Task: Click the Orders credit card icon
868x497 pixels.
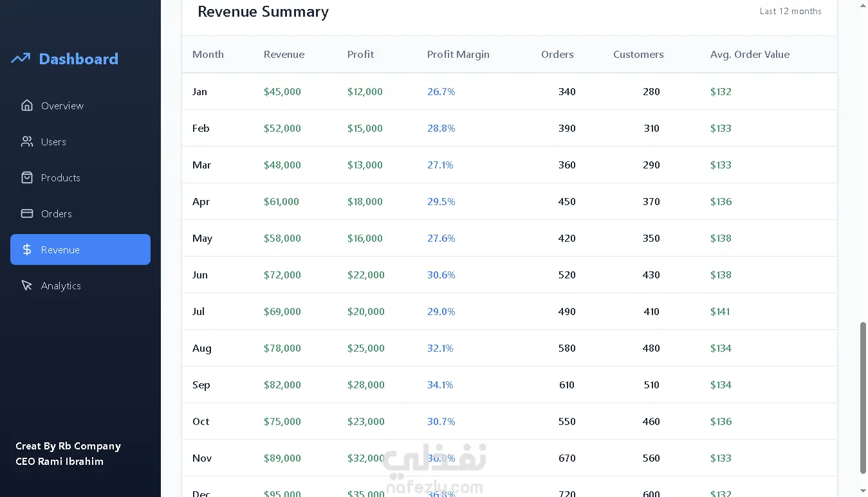Action: [x=27, y=213]
